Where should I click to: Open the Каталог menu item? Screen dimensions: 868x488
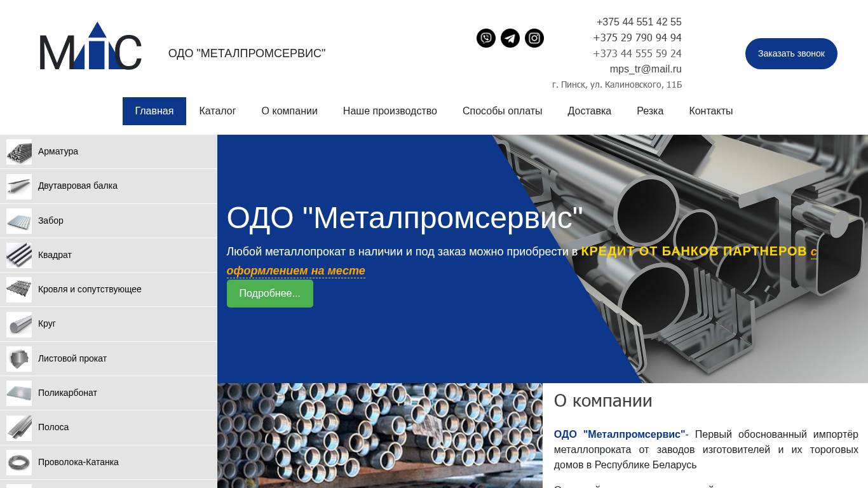click(217, 111)
